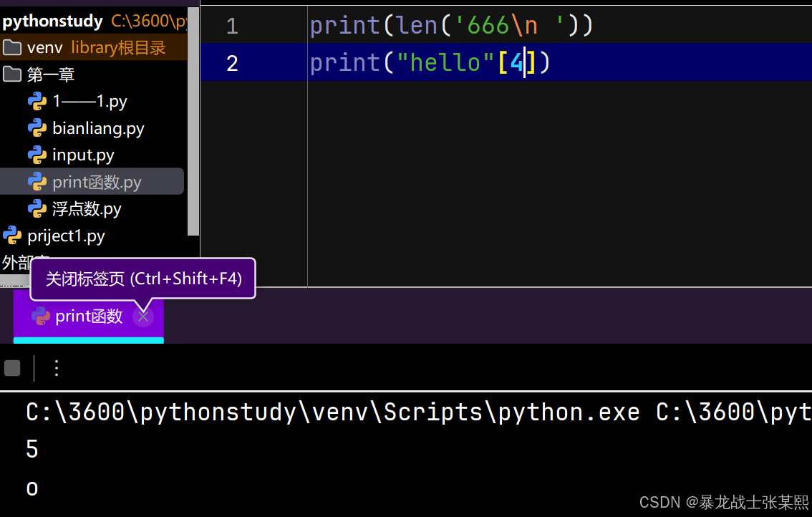Click the Python icon beside print函数.py

[x=37, y=181]
